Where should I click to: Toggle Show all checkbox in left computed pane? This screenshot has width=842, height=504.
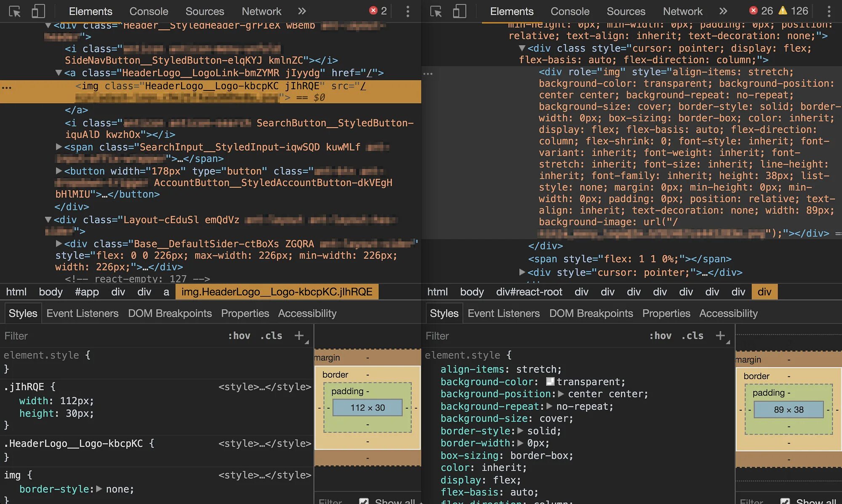pyautogui.click(x=364, y=501)
